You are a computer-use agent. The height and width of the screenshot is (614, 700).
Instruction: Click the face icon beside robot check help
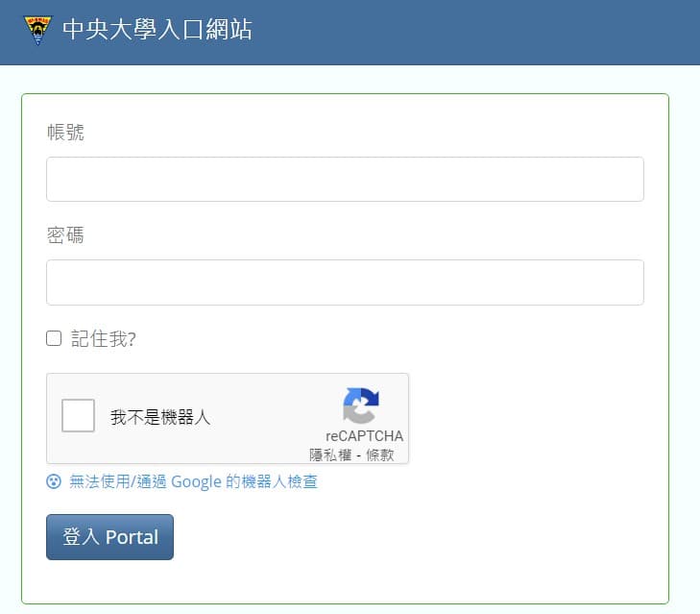[x=54, y=481]
